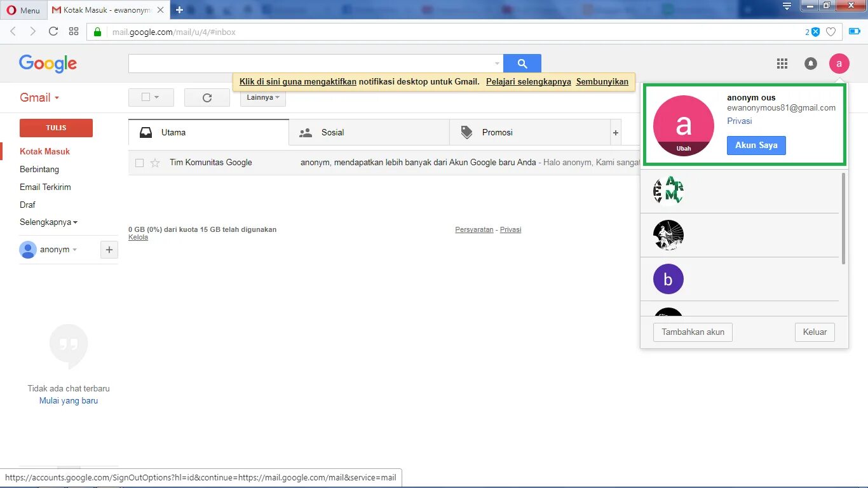Add inbox tab with plus icon
Screen dimensions: 868x488
click(616, 133)
